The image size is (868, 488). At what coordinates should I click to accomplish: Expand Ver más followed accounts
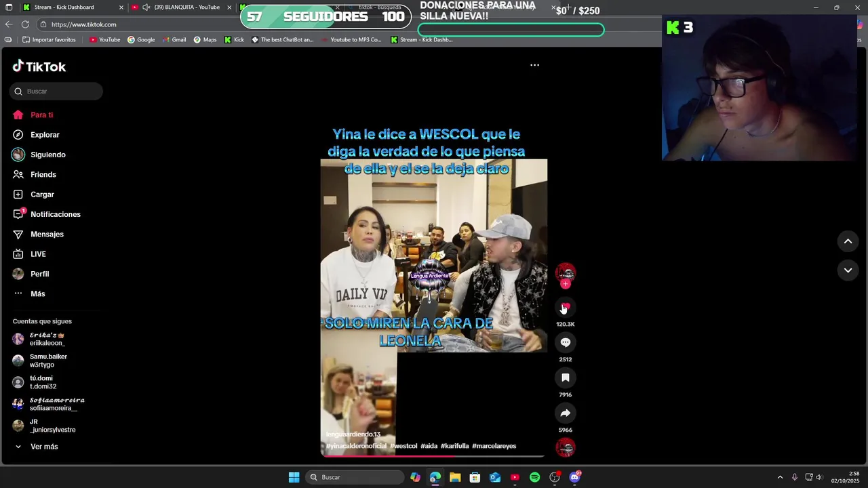36,447
